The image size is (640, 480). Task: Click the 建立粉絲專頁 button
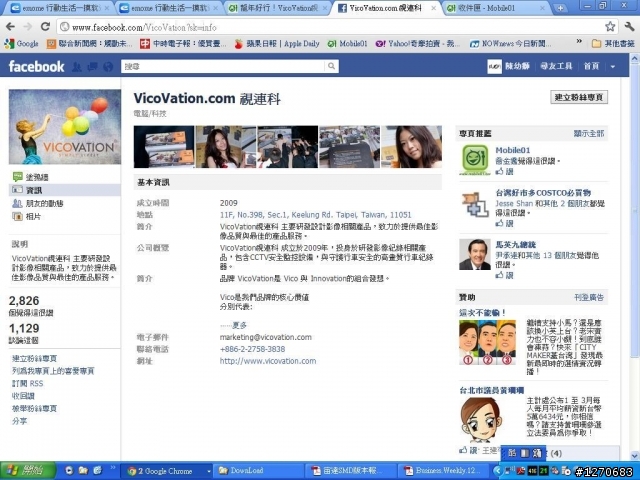(x=579, y=97)
